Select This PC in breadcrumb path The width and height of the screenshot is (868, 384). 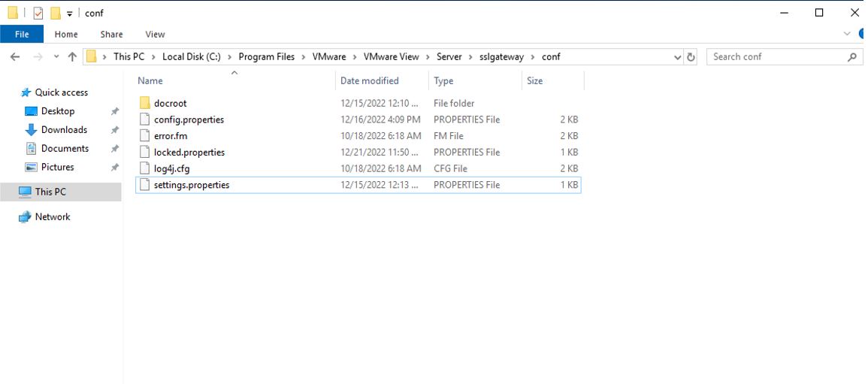click(129, 56)
